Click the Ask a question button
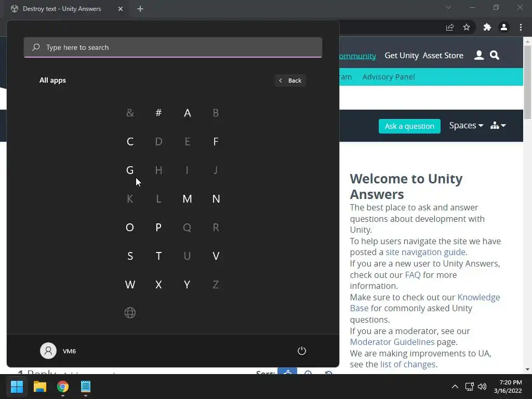 (x=409, y=126)
